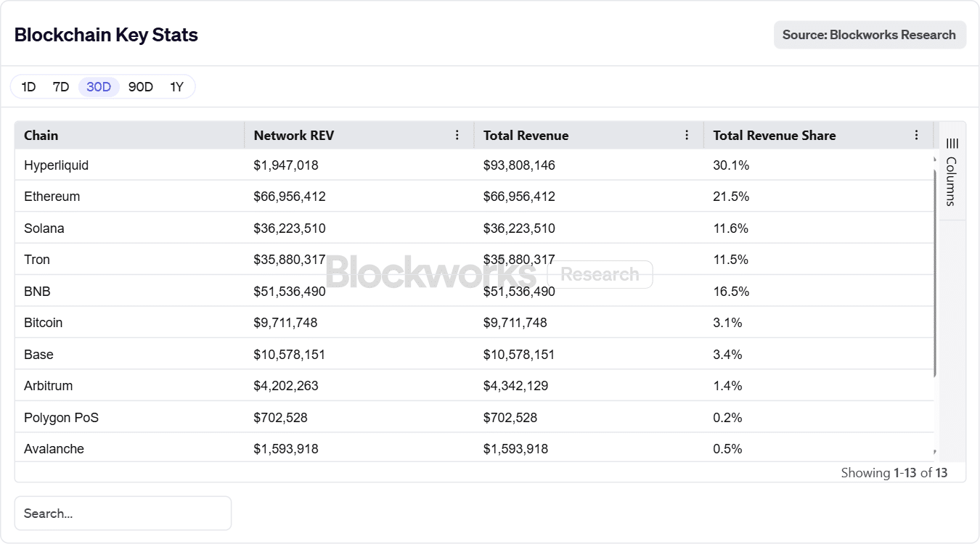
Task: Click the Source: Blockworks Research button
Action: (870, 35)
